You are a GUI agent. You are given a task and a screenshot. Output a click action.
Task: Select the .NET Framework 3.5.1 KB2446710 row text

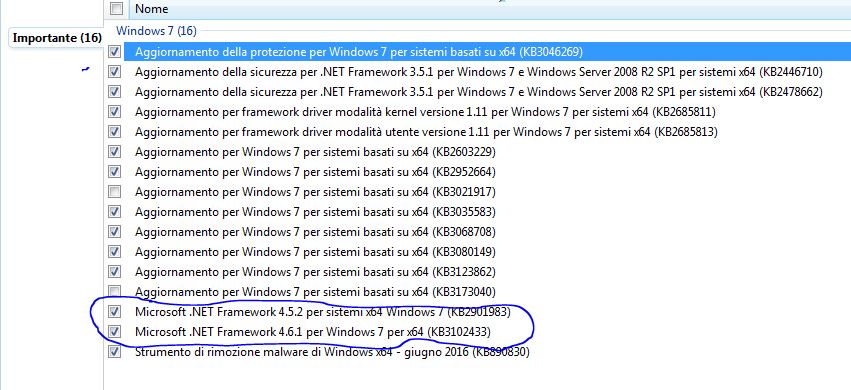479,72
